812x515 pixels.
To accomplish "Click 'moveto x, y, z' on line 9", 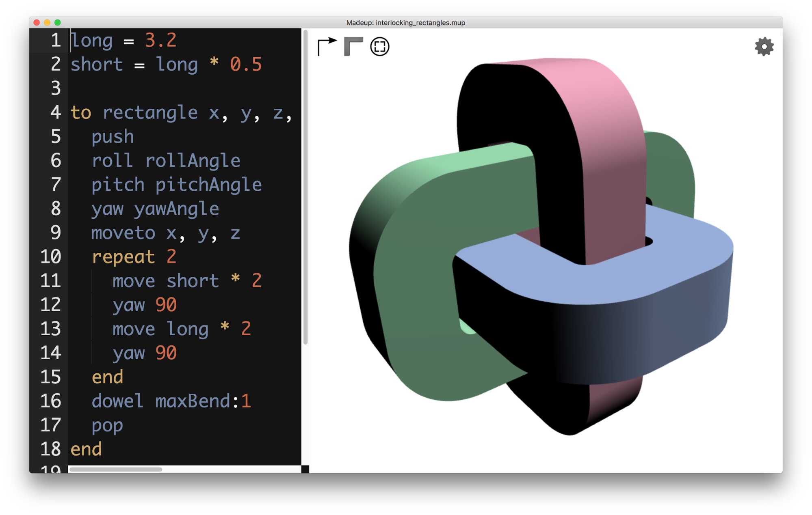I will [x=165, y=233].
